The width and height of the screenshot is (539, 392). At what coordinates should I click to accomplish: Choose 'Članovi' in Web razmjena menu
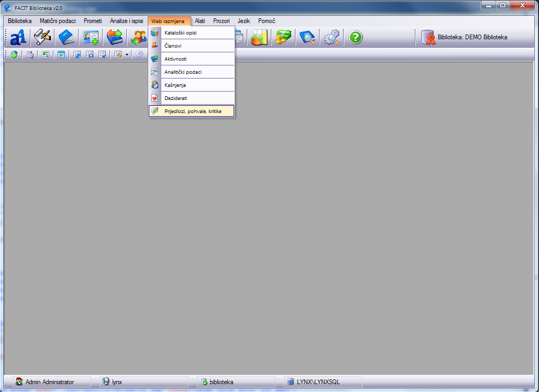click(x=173, y=46)
